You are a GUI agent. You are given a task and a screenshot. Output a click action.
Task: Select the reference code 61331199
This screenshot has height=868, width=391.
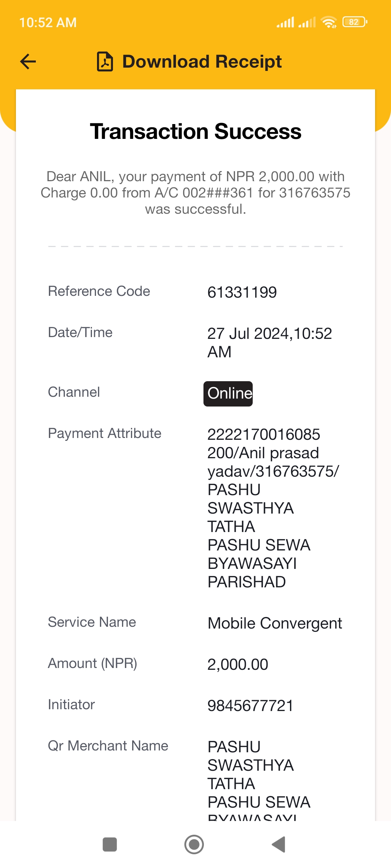(x=242, y=292)
